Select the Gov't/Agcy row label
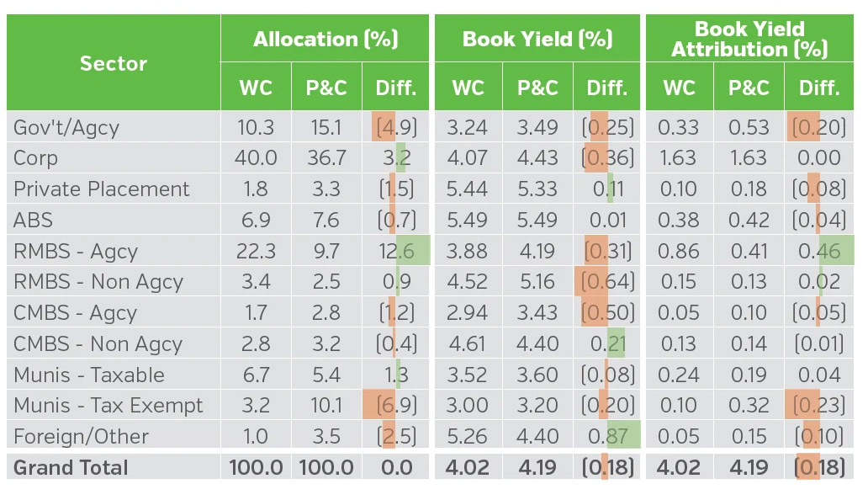 66,128
